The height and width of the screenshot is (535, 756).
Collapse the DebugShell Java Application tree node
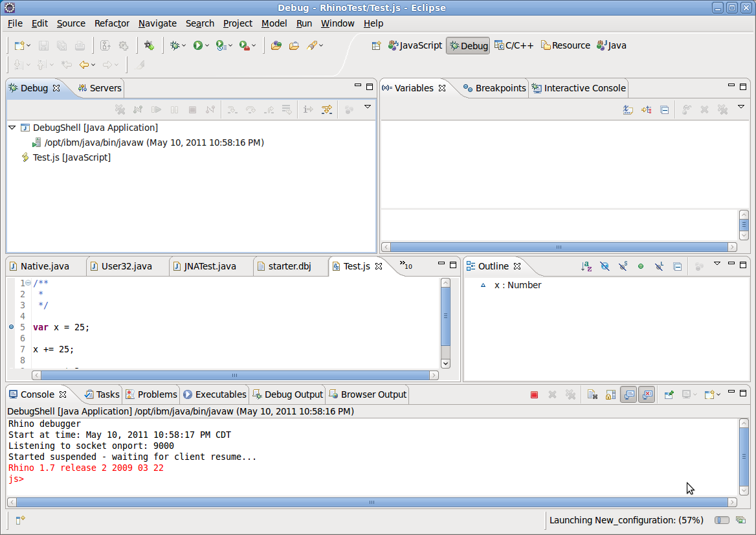[12, 128]
